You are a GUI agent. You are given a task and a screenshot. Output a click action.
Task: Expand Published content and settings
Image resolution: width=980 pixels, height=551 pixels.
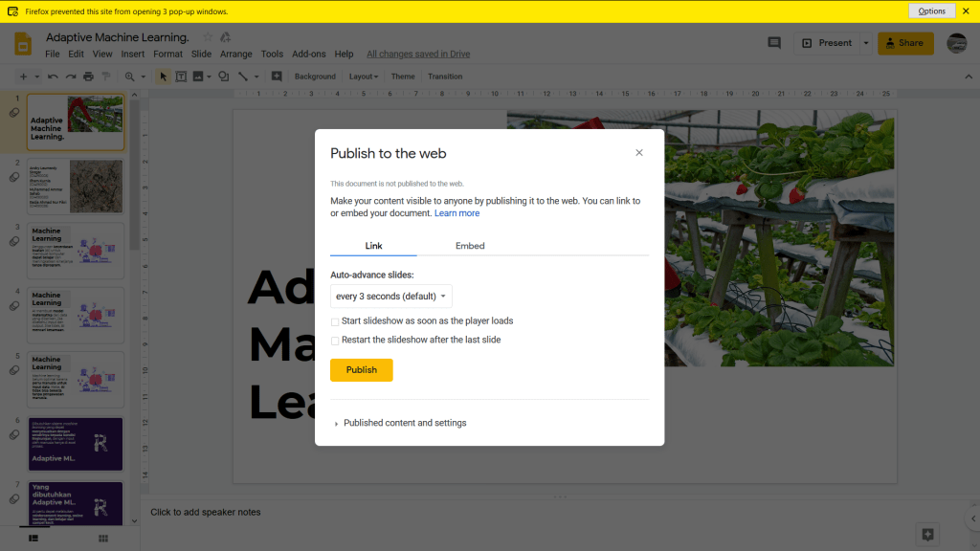pos(404,423)
